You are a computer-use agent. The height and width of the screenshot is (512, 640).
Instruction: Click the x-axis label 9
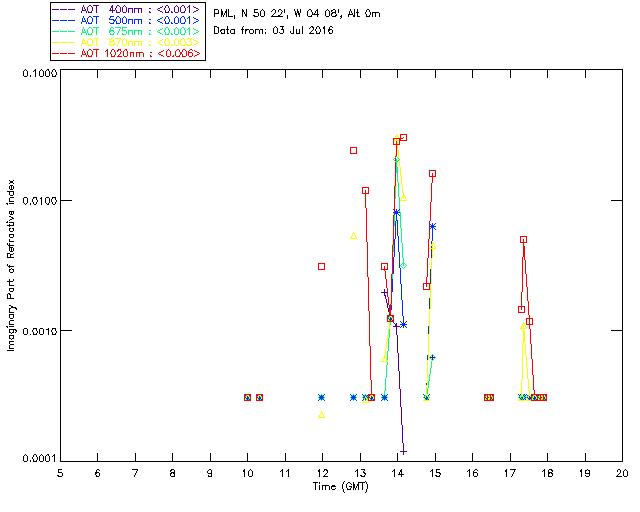210,473
